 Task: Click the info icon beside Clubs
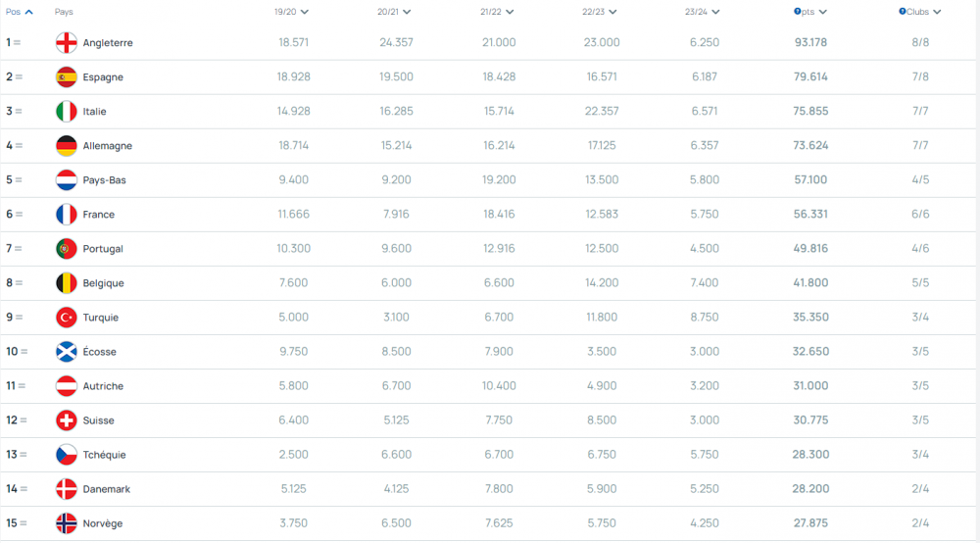(903, 12)
